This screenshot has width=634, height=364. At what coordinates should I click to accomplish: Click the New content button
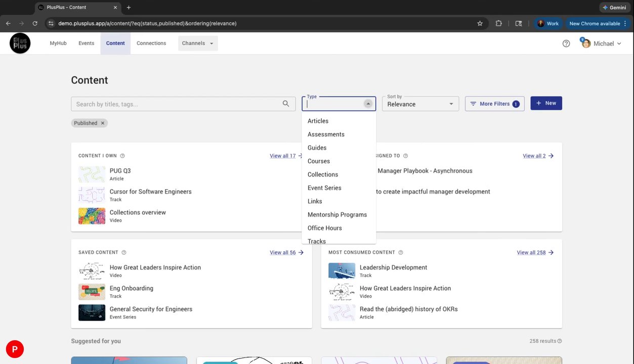(x=546, y=103)
